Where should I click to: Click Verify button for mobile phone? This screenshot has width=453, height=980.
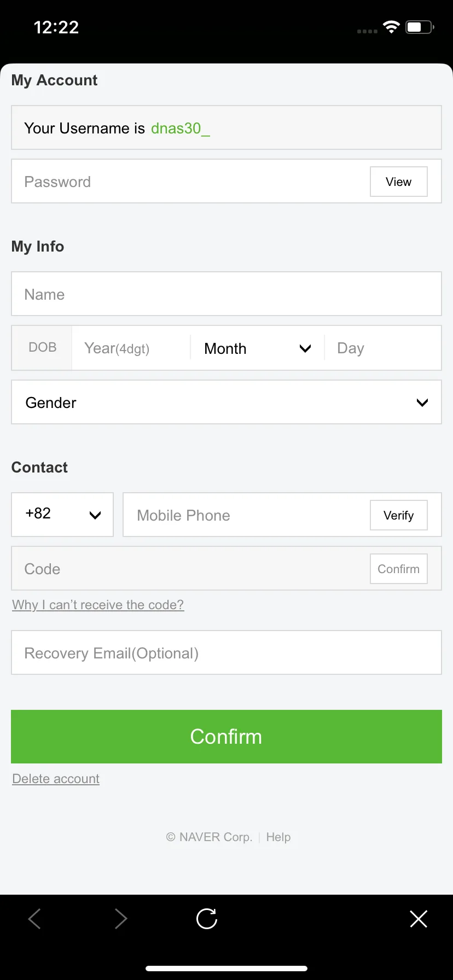point(399,515)
